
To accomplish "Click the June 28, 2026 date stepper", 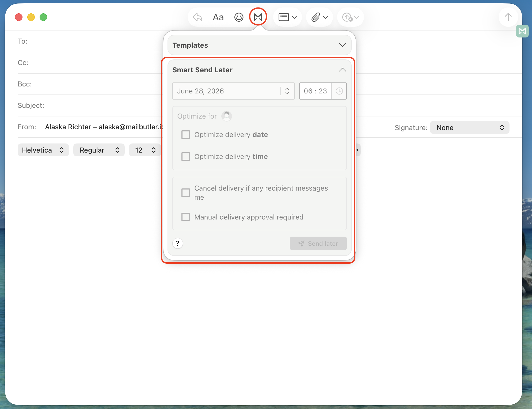I will [287, 91].
